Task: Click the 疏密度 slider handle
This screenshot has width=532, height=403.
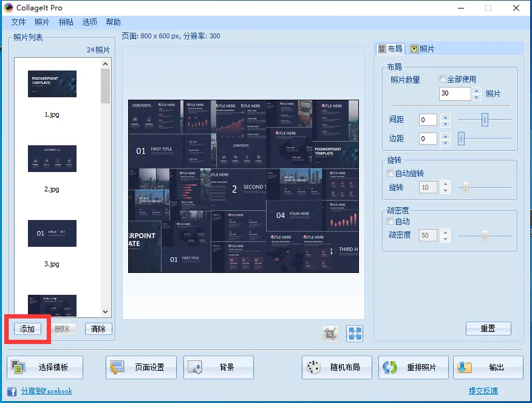Action: [x=485, y=236]
